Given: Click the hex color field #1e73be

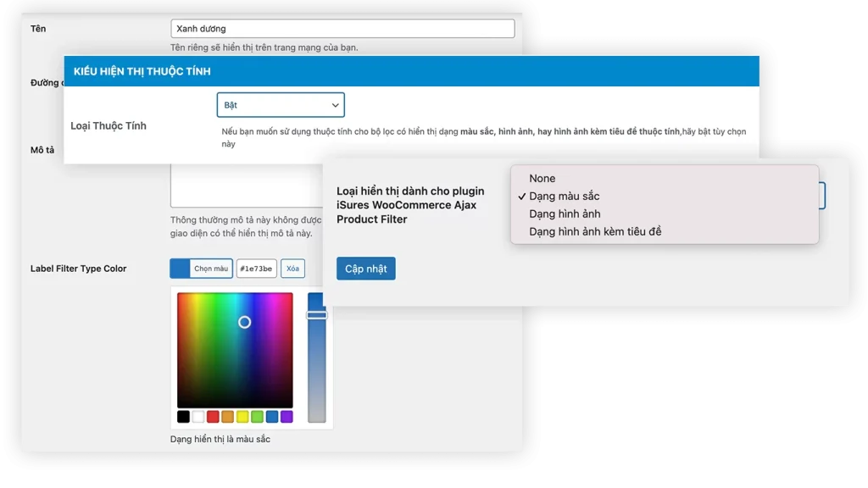Looking at the screenshot, I should [256, 269].
